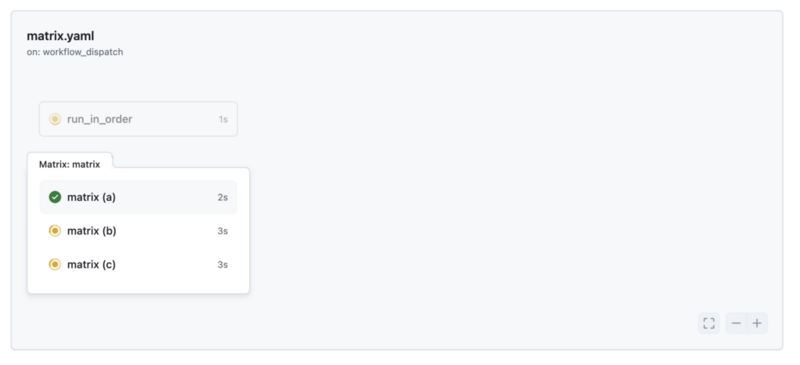Zoom in using the plus icon
The image size is (800, 365).
click(757, 323)
